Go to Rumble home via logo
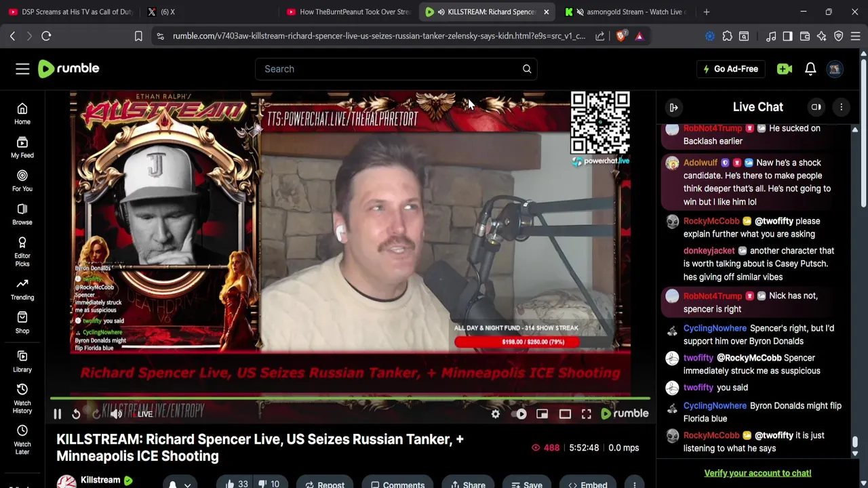This screenshot has height=488, width=868. point(68,68)
